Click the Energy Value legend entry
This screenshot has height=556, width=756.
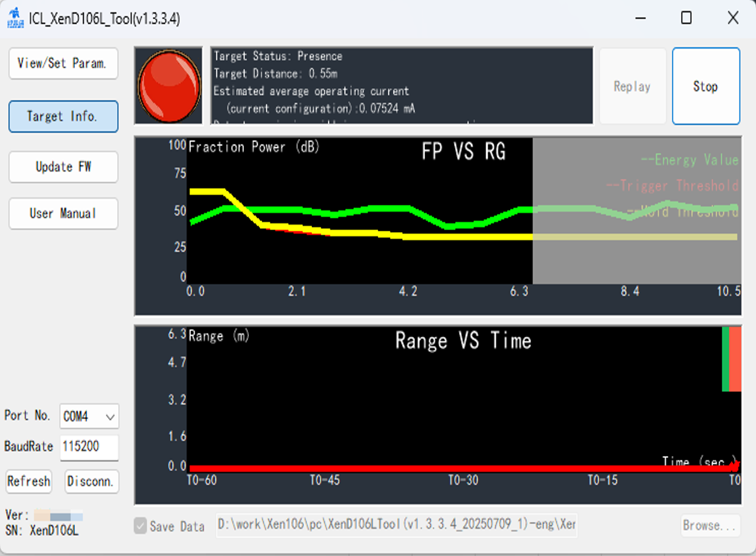click(x=689, y=160)
